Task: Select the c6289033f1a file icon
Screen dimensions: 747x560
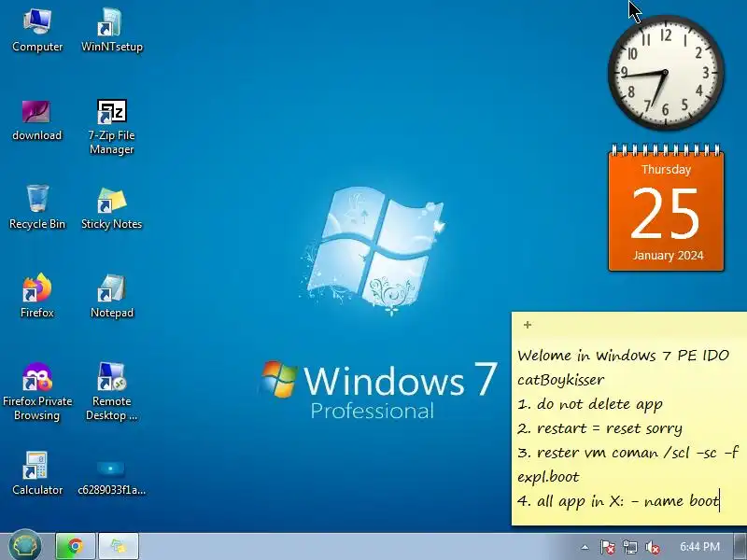Action: tap(111, 477)
